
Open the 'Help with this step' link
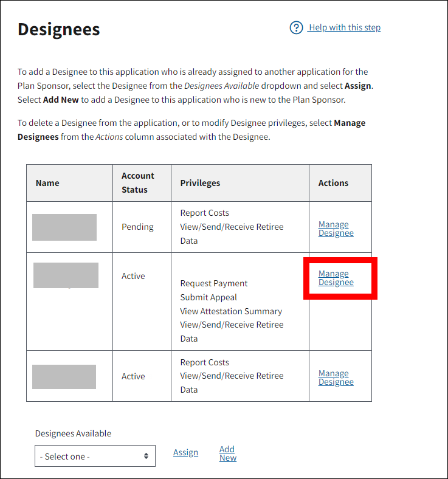(344, 28)
